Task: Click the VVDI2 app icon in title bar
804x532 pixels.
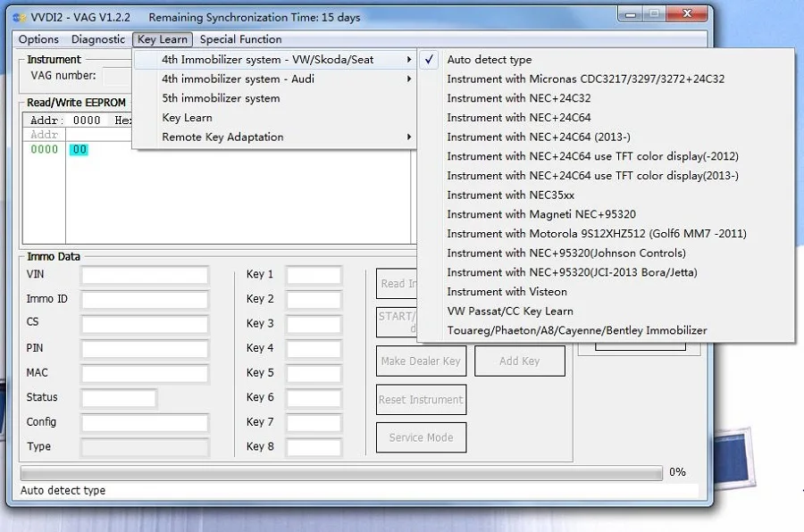Action: (x=19, y=18)
